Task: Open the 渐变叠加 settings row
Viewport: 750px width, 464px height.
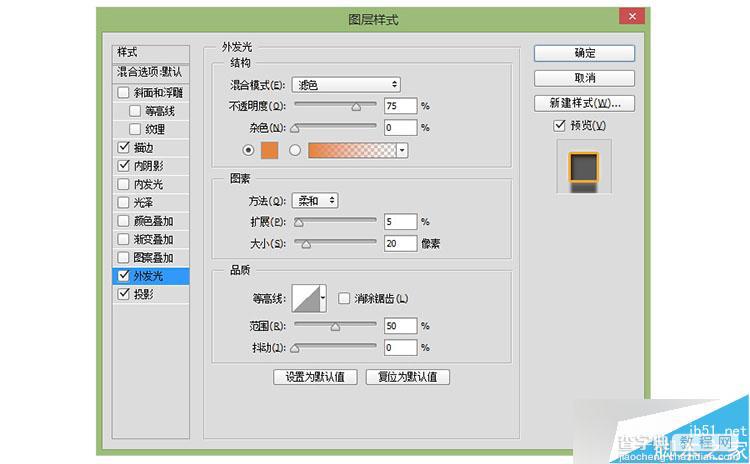Action: [151, 239]
